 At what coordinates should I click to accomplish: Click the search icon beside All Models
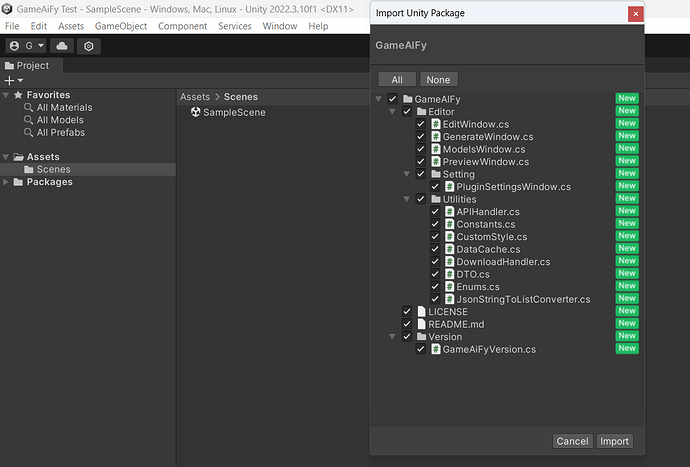coord(29,120)
